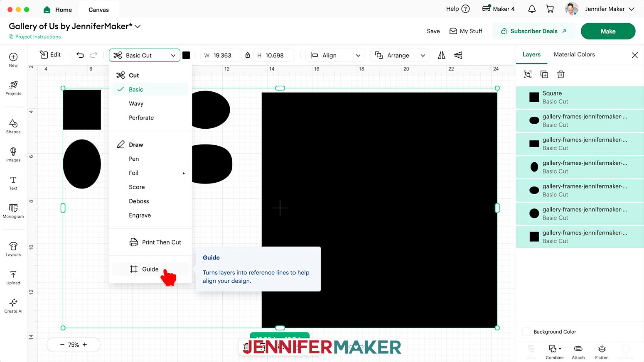Select the large black square on canvas
This screenshot has height=362, width=644.
point(379,210)
